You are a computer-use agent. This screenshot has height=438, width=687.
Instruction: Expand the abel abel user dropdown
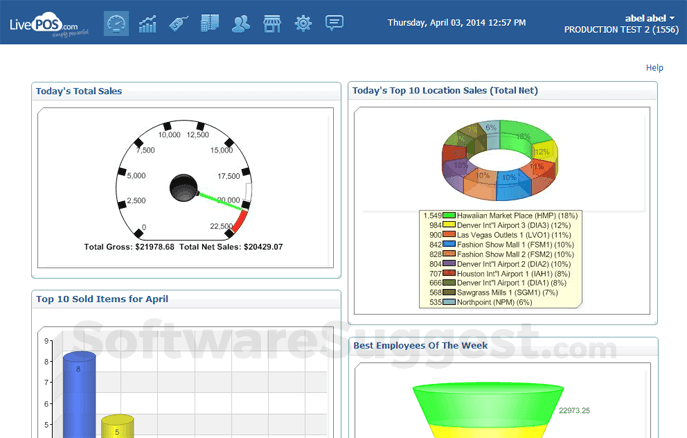(x=650, y=18)
